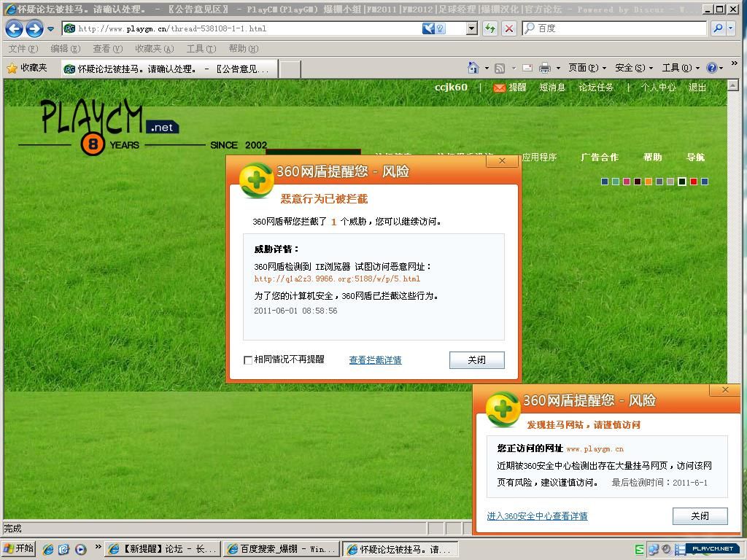Click into the Baidu search input field
Image resolution: width=747 pixels, height=560 pixels.
[x=620, y=28]
